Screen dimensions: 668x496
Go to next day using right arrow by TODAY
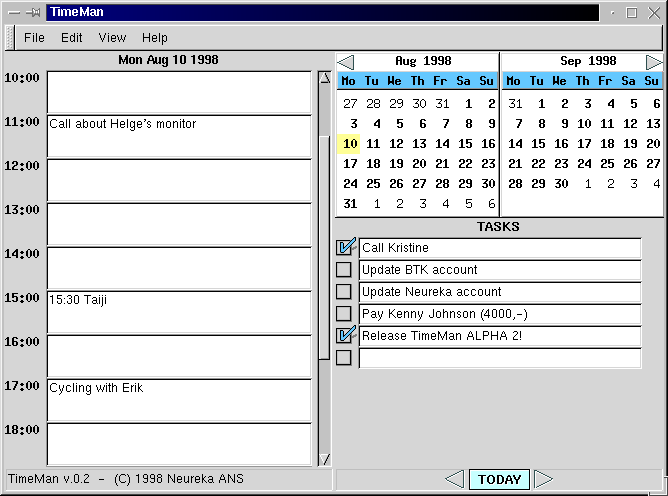543,479
